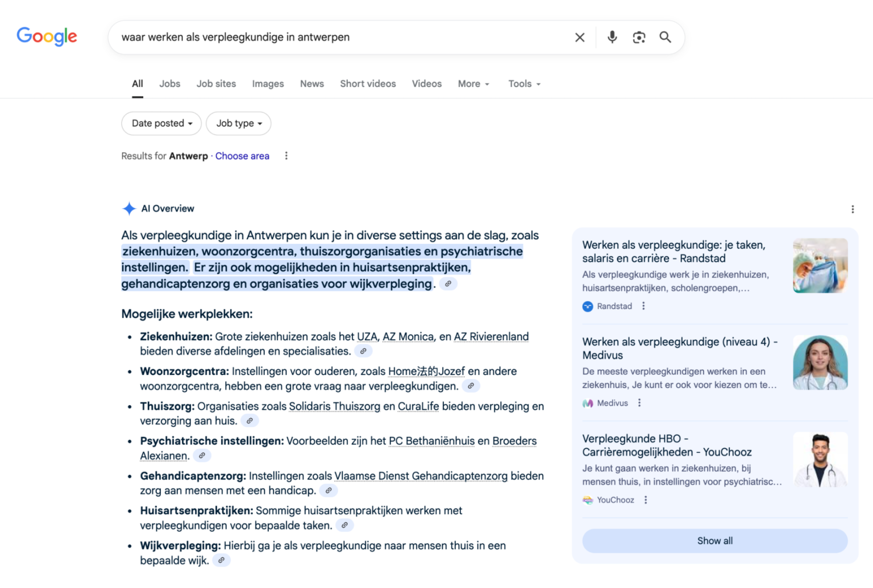Click the YouChooz favicon

click(588, 500)
